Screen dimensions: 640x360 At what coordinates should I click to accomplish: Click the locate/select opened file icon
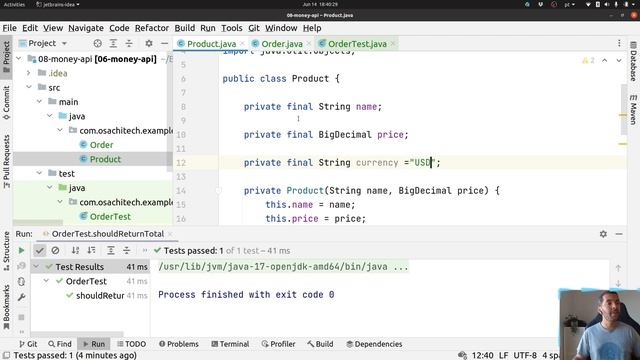point(98,43)
